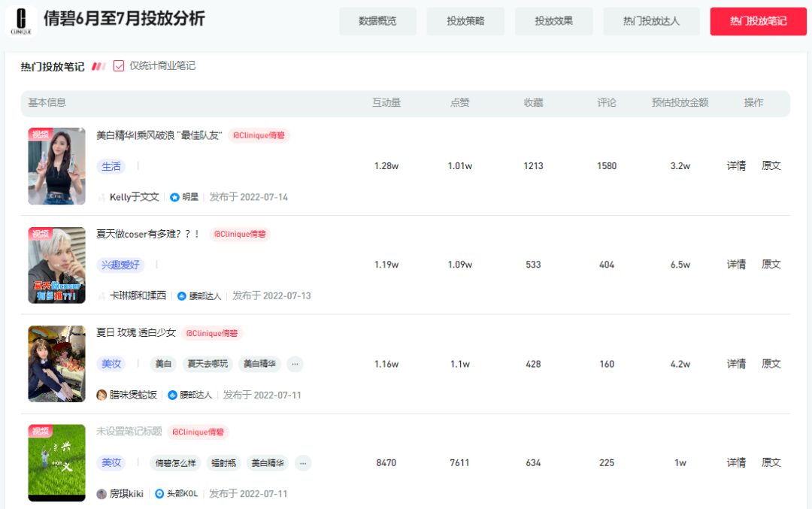The width and height of the screenshot is (812, 509).
Task: Open 原文 for 美白精华乘风破浪 note
Action: [771, 165]
